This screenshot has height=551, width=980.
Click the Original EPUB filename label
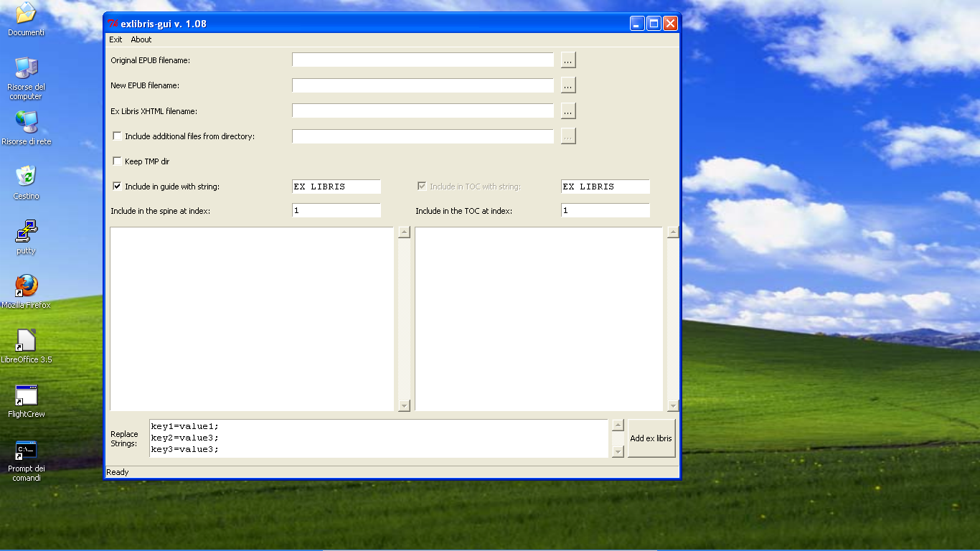(151, 60)
